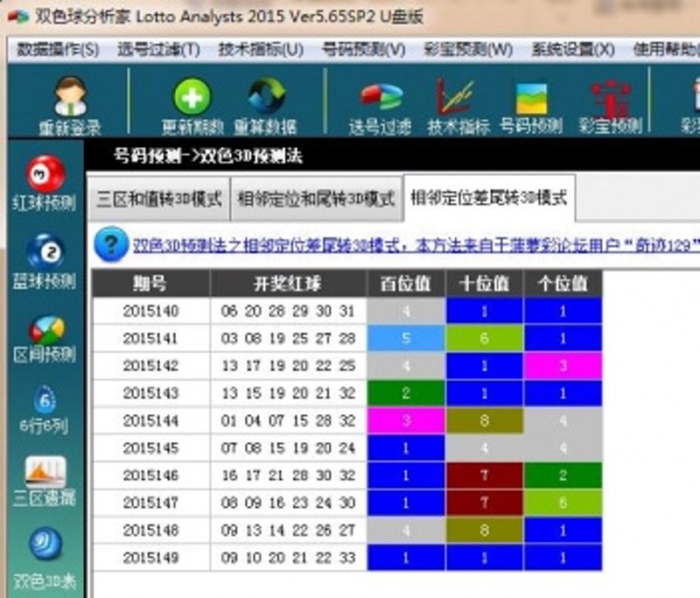Viewport: 700px width, 598px height.
Task: Click the 个位值 column header
Action: 563,284
